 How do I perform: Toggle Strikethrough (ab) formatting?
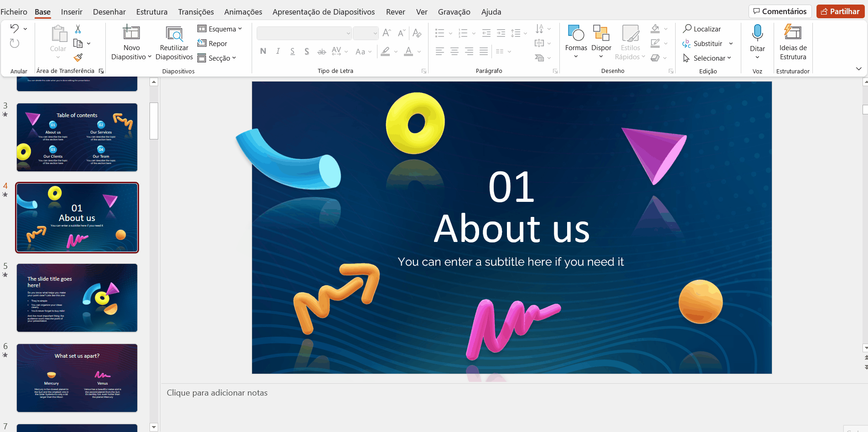(321, 51)
